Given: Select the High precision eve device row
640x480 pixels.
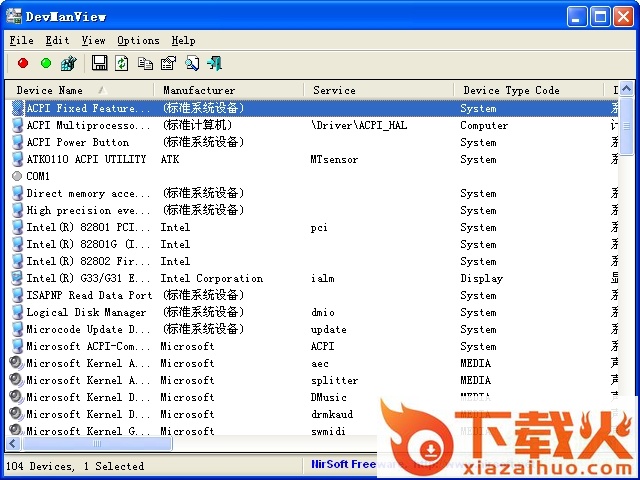Looking at the screenshot, I should click(312, 210).
